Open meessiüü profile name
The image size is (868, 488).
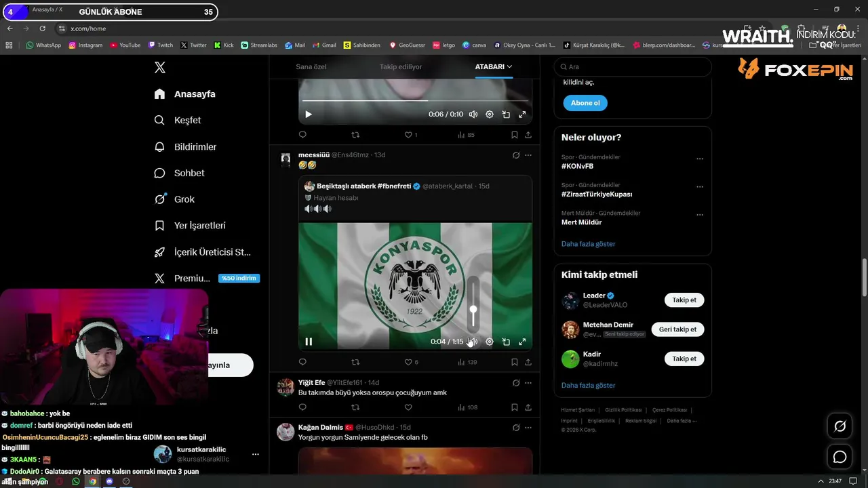click(313, 155)
